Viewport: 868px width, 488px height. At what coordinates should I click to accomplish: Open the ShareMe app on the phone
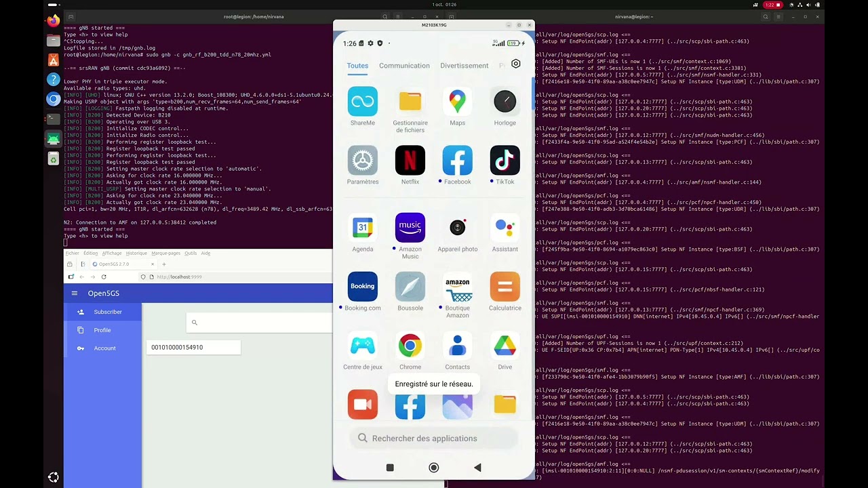click(x=363, y=102)
